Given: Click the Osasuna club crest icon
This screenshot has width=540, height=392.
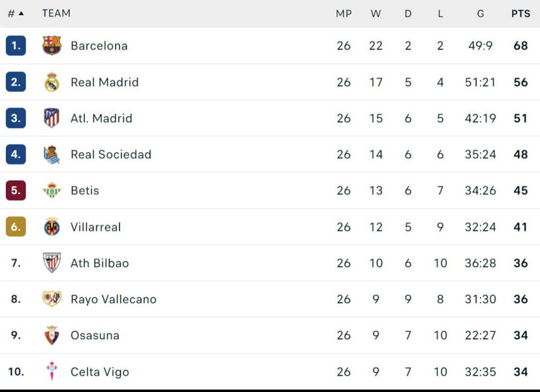Looking at the screenshot, I should pos(52,336).
